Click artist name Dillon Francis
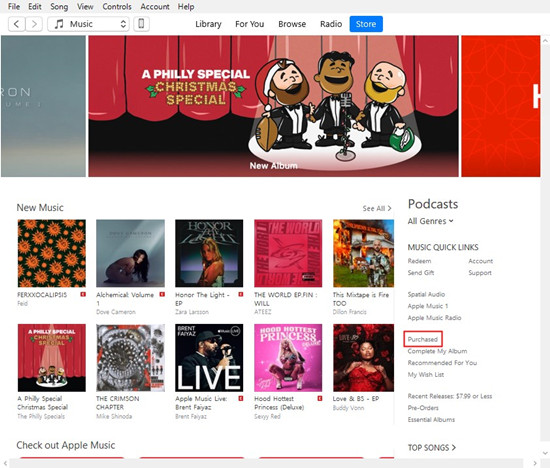The width and height of the screenshot is (550, 468). pos(349,312)
